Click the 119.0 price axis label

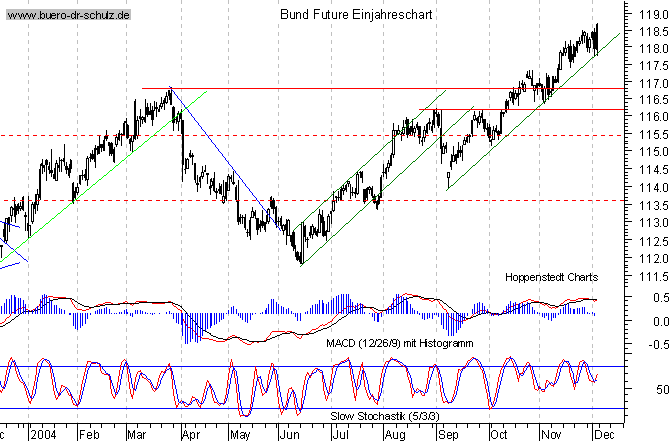pyautogui.click(x=652, y=17)
